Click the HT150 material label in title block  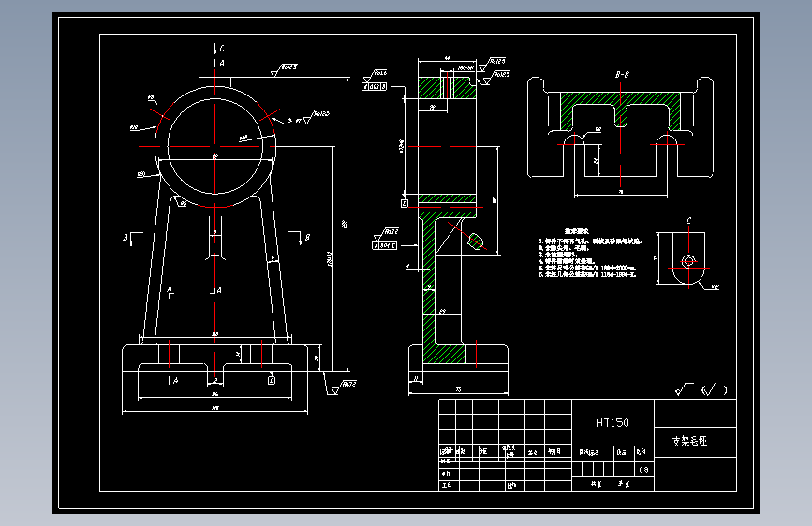(613, 423)
